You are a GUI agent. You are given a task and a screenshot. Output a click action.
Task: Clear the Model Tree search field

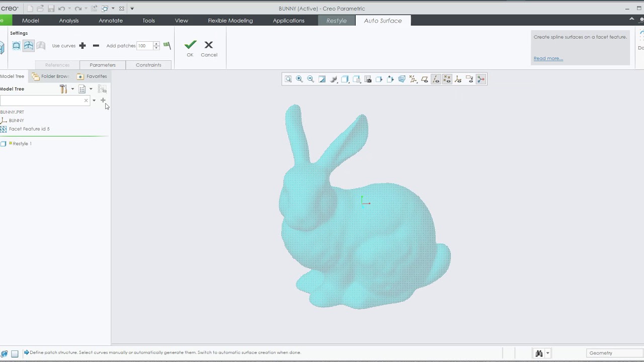86,101
